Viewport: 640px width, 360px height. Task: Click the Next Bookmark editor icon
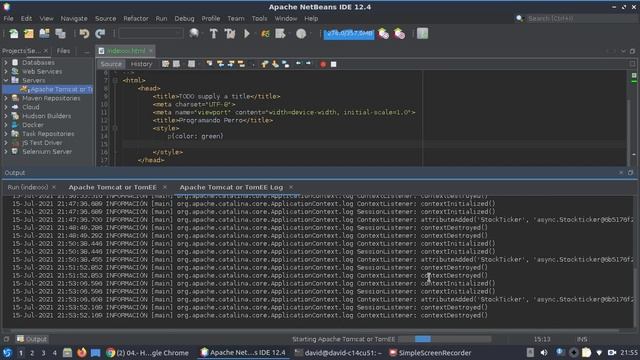coord(275,64)
